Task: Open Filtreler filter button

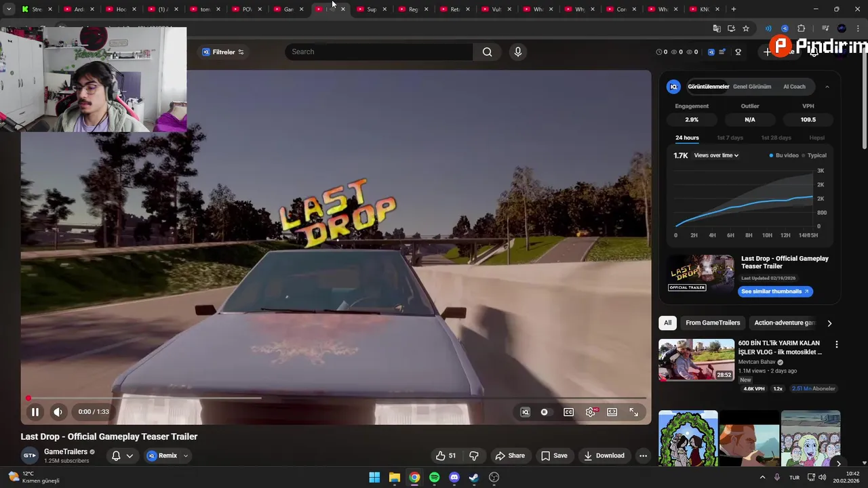Action: coord(223,52)
